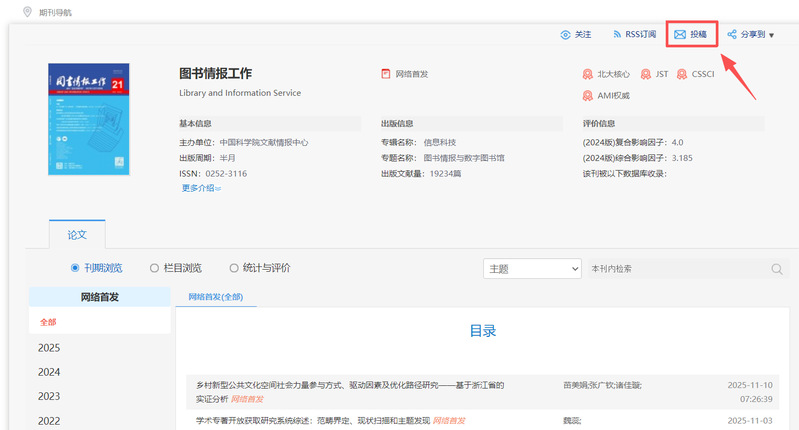Open the 乡村新型公共文化空间 article link

point(350,385)
